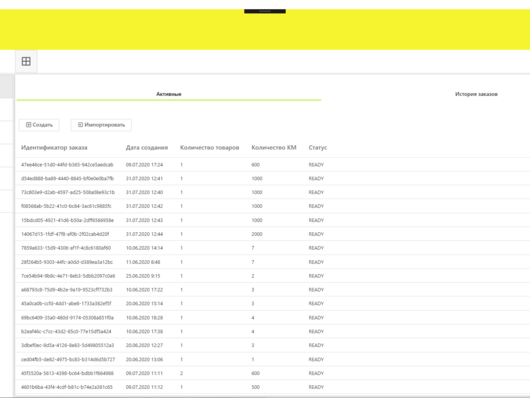Click the date 31.07.2020 12:44
The height and width of the screenshot is (398, 530).
(x=144, y=234)
